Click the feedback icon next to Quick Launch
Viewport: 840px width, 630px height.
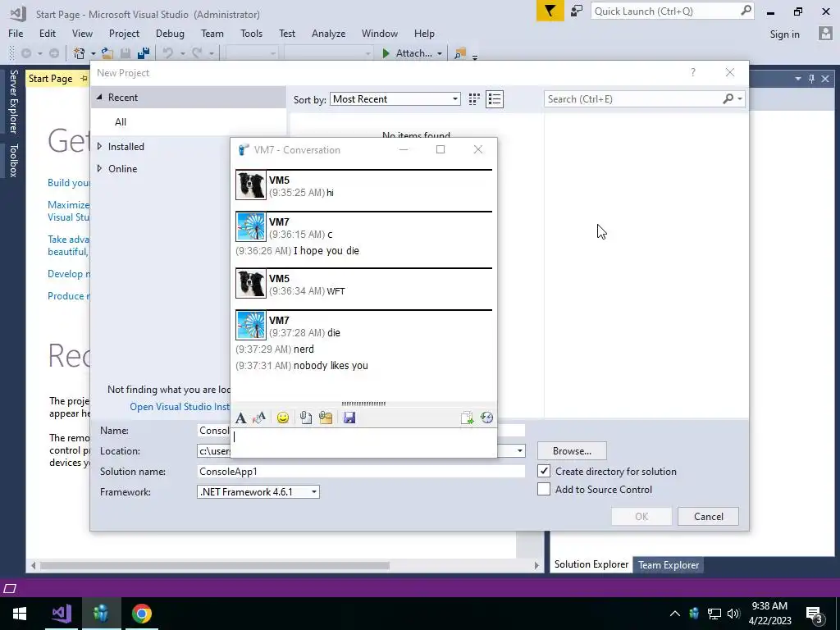(577, 11)
